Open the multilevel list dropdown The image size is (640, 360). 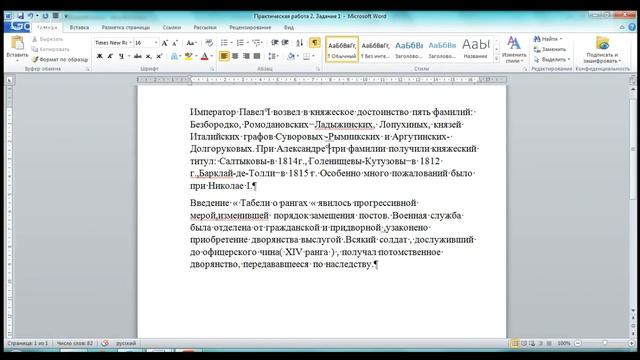263,43
